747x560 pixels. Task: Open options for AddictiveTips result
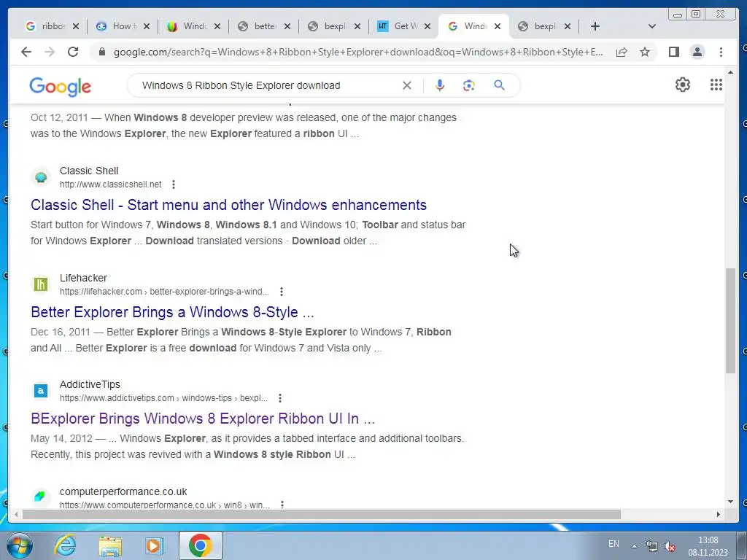[x=280, y=398]
